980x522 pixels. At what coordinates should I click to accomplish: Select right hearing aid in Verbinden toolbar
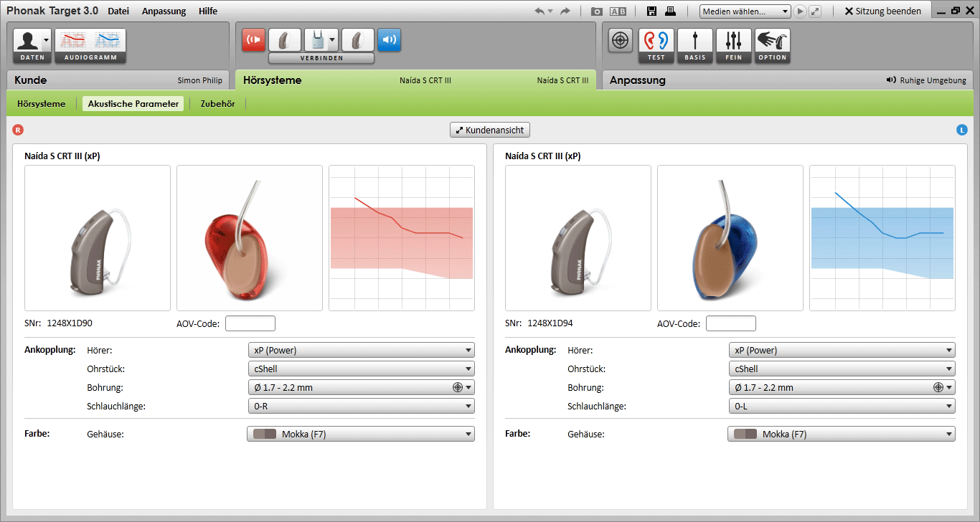[x=285, y=40]
